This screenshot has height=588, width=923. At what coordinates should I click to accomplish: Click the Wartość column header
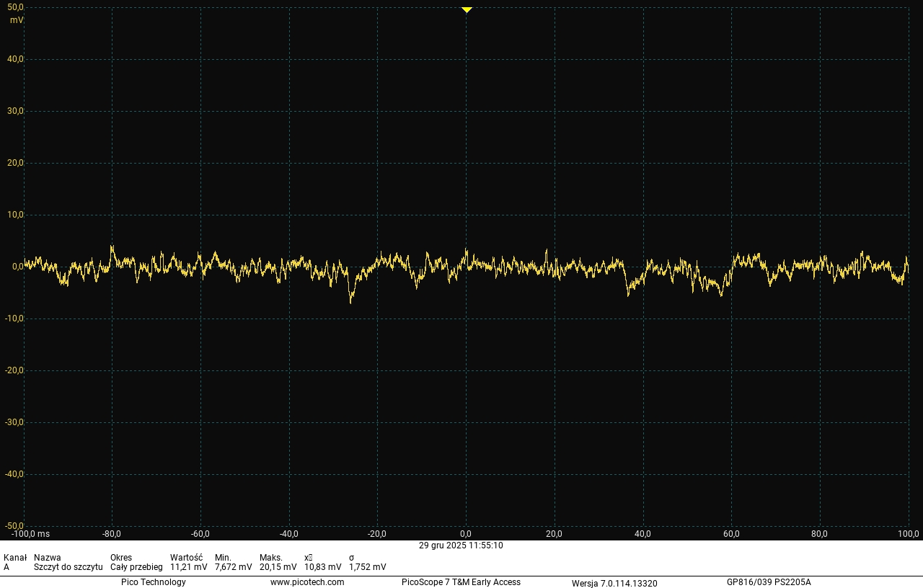pyautogui.click(x=186, y=557)
